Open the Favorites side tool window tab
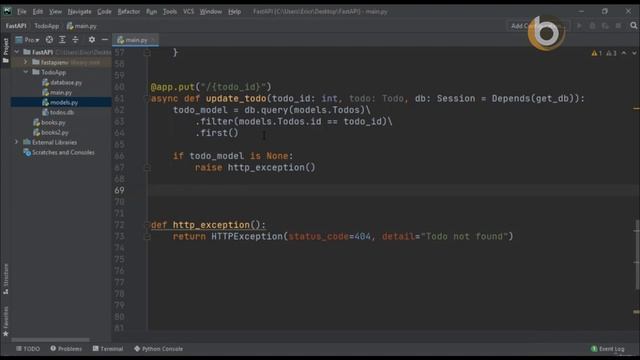This screenshot has width=640, height=360. pyautogui.click(x=5, y=322)
